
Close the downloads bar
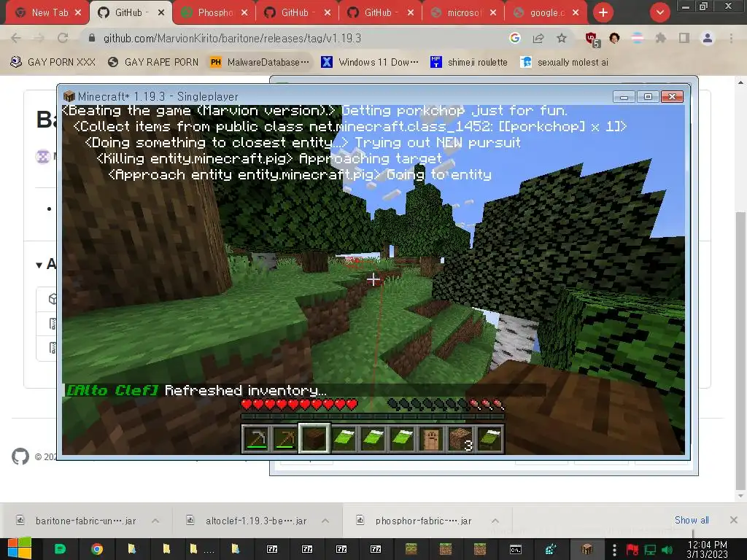(x=734, y=520)
